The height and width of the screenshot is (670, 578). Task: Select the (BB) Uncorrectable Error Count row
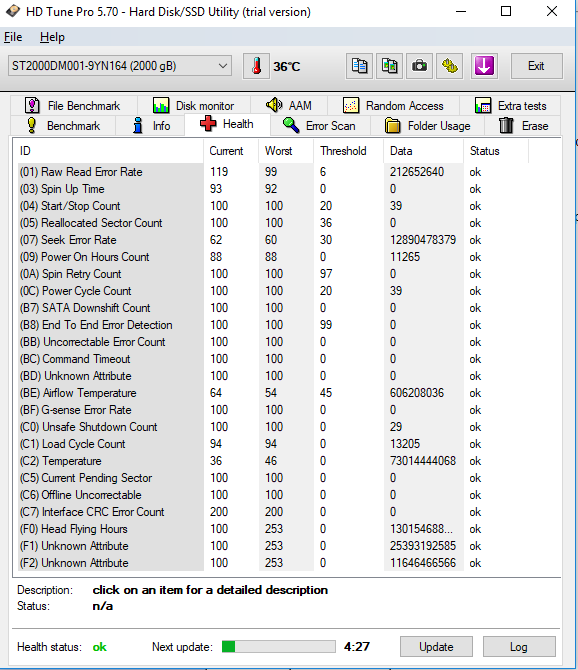(273, 342)
